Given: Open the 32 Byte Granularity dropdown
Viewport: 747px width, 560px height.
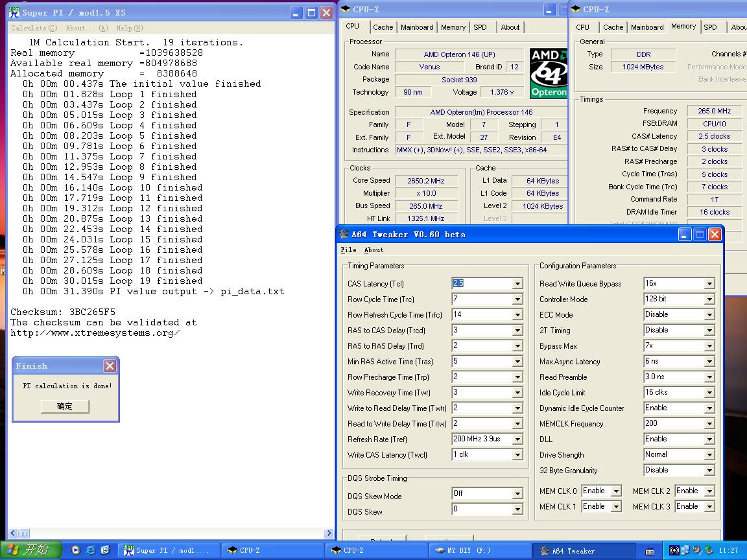Looking at the screenshot, I should click(x=709, y=471).
